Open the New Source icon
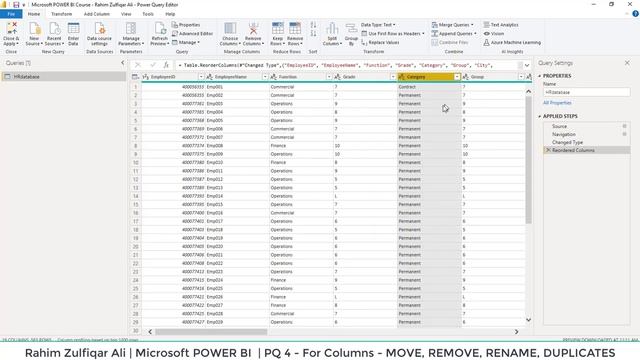The image size is (640, 360). [x=34, y=28]
